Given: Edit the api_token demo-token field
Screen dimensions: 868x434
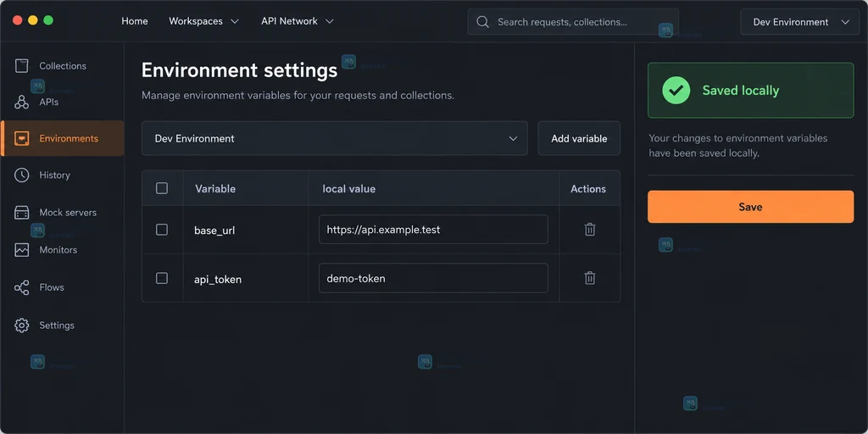Looking at the screenshot, I should coord(433,278).
